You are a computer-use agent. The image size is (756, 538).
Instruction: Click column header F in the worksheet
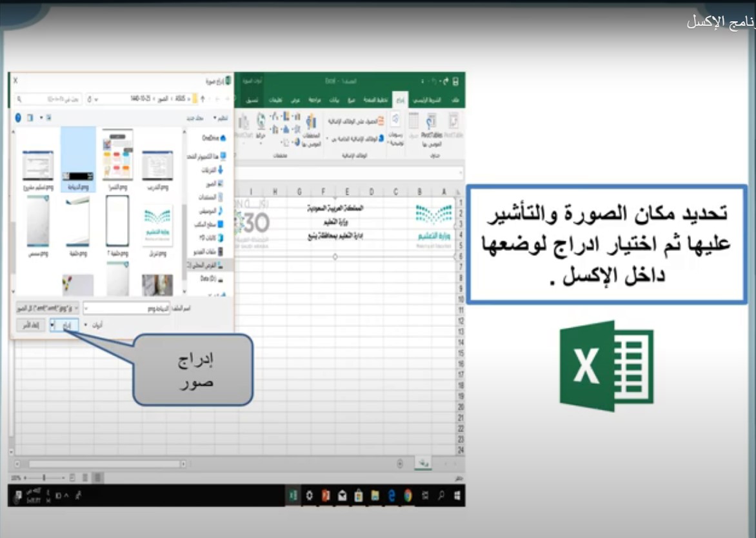324,192
